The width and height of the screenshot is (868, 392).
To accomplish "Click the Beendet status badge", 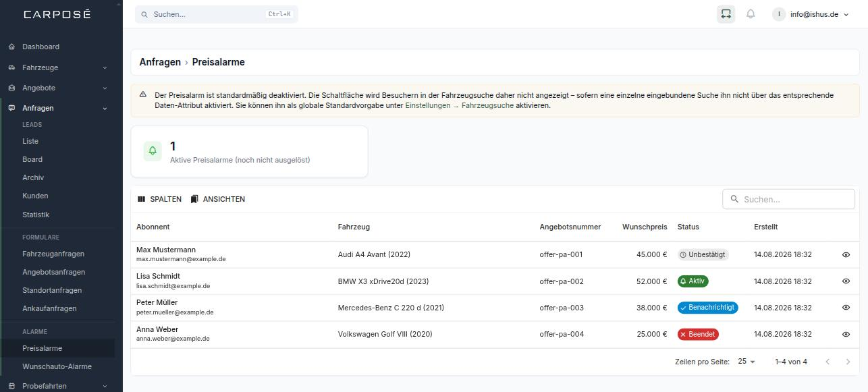I will 698,334.
